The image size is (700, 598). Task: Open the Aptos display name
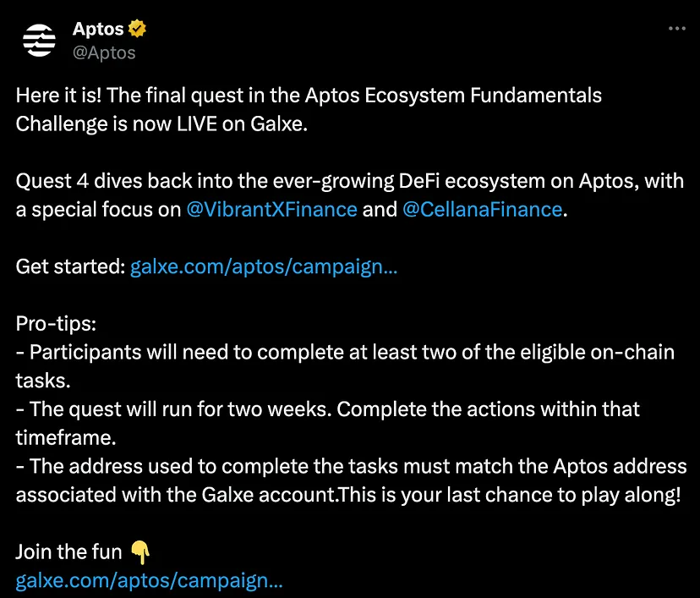98,29
